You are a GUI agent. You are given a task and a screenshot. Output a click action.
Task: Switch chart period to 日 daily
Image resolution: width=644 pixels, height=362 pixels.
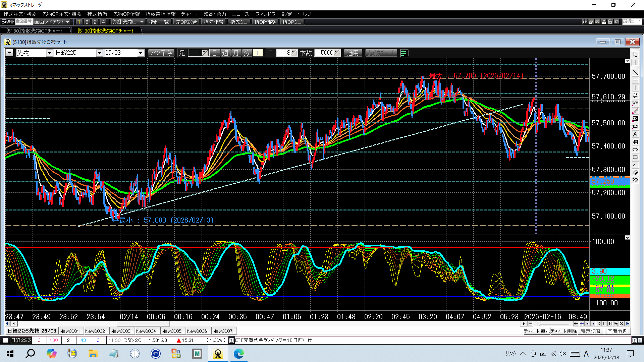pos(215,53)
